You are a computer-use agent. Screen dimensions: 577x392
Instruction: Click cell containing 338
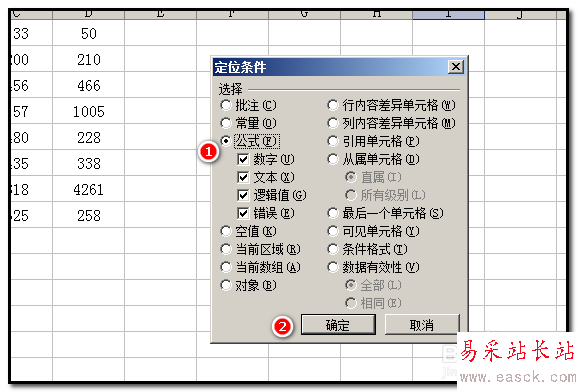88,163
